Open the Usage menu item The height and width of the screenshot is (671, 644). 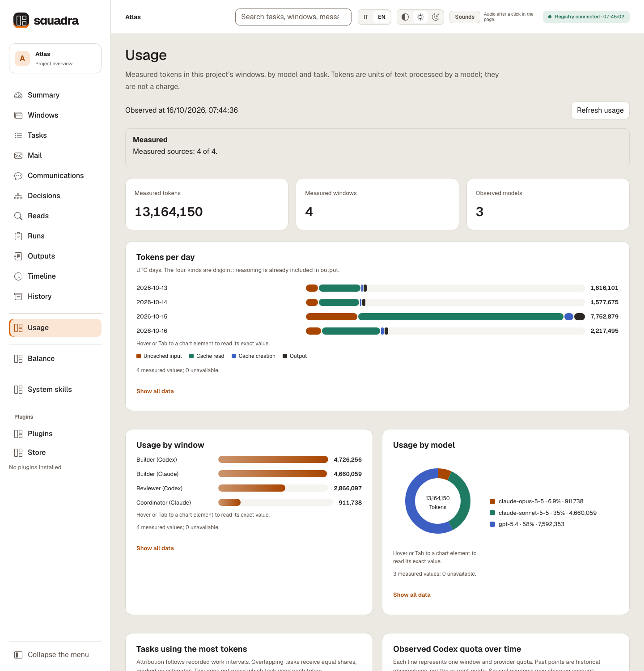pos(55,328)
